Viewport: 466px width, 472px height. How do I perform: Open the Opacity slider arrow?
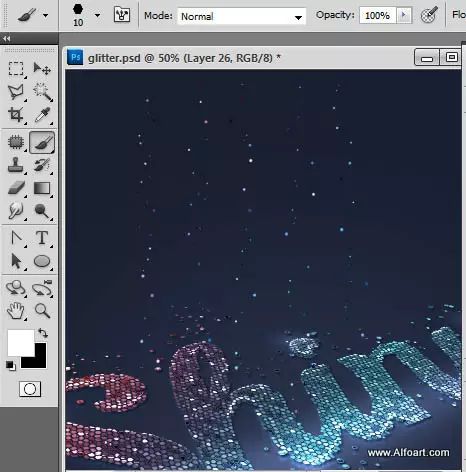[x=404, y=15]
